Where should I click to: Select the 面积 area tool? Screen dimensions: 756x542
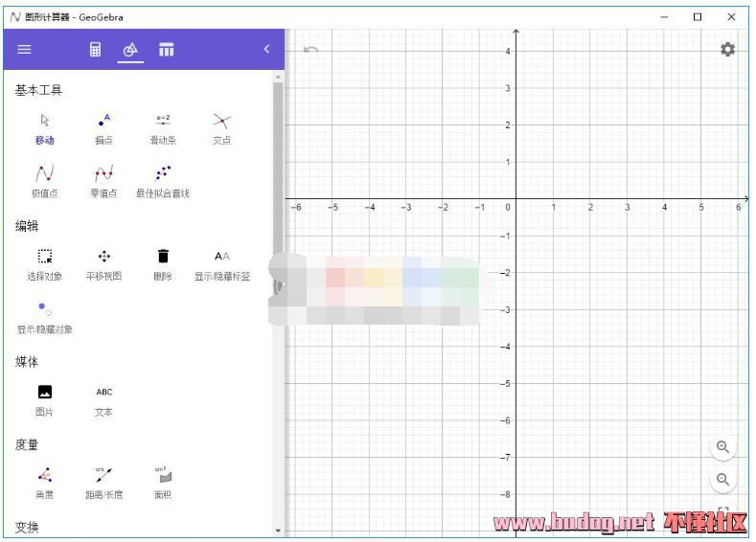pyautogui.click(x=163, y=483)
